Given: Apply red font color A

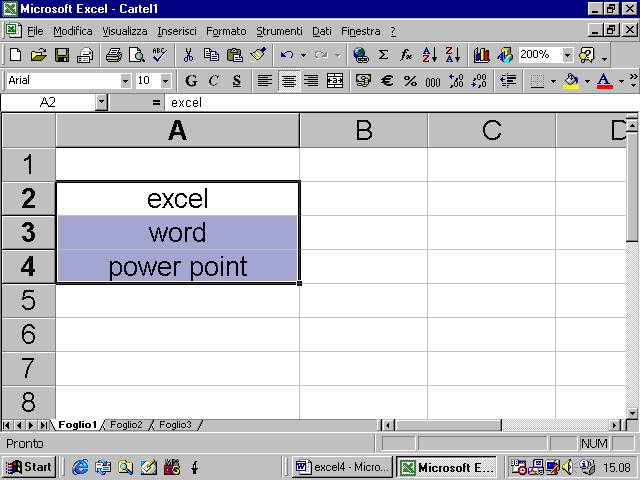Looking at the screenshot, I should coord(604,81).
